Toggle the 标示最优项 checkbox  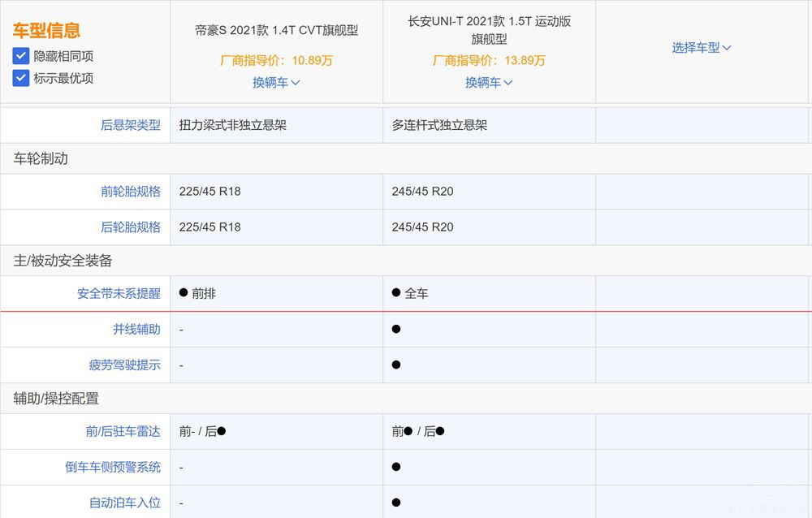pyautogui.click(x=20, y=78)
